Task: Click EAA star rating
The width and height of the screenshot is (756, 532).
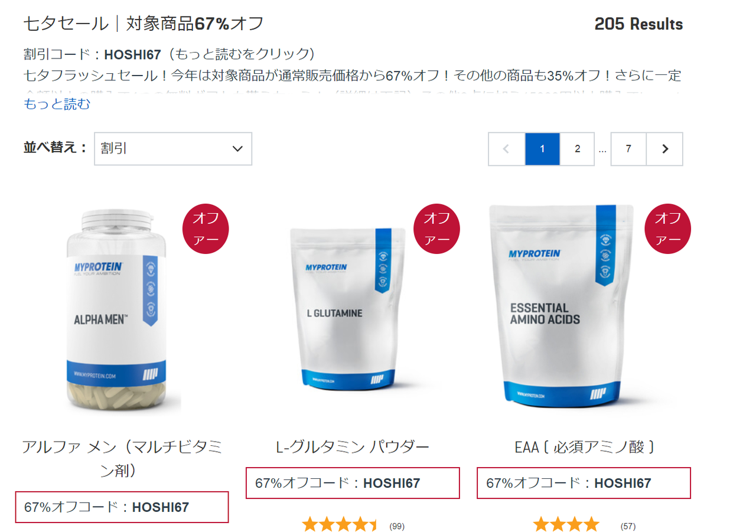Action: [x=566, y=524]
